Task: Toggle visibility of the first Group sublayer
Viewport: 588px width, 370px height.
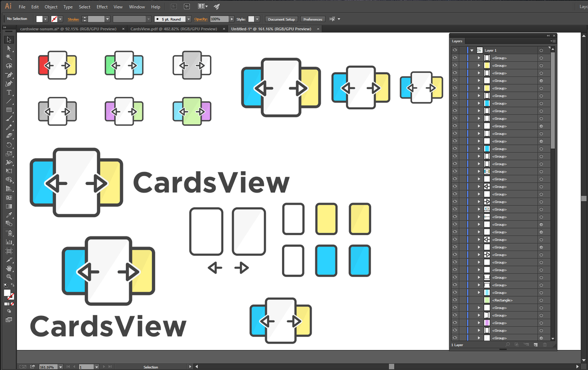Action: point(455,58)
